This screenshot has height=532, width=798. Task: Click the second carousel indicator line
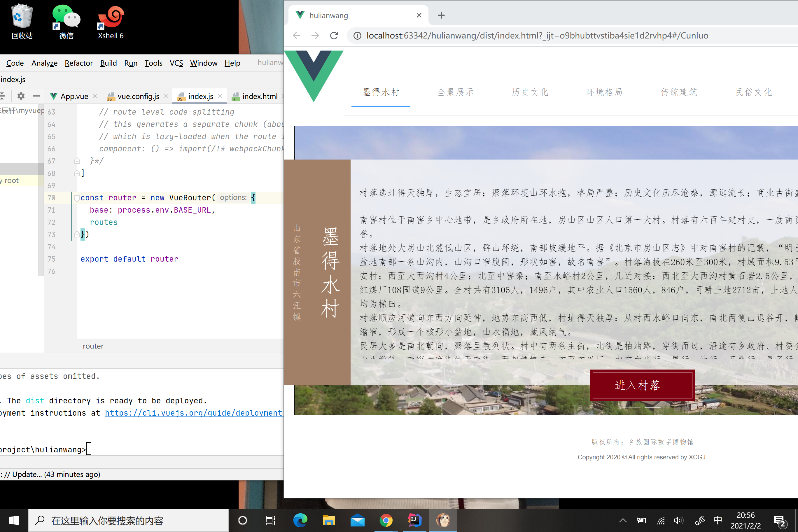pyautogui.click(x=652, y=407)
